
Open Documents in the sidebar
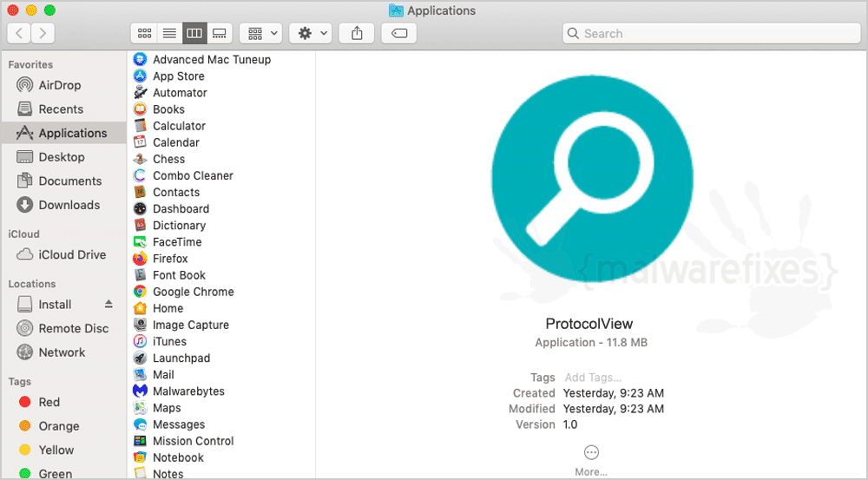coord(63,181)
